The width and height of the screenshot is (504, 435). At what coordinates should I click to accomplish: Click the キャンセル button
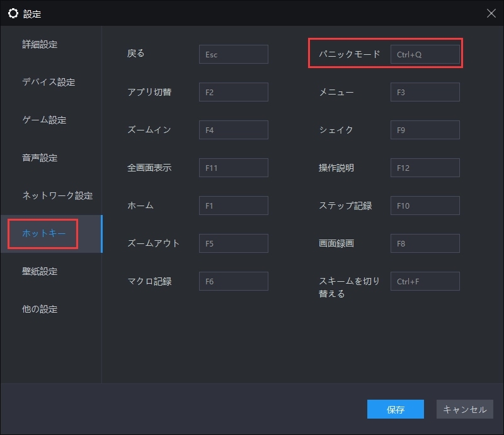pyautogui.click(x=465, y=409)
